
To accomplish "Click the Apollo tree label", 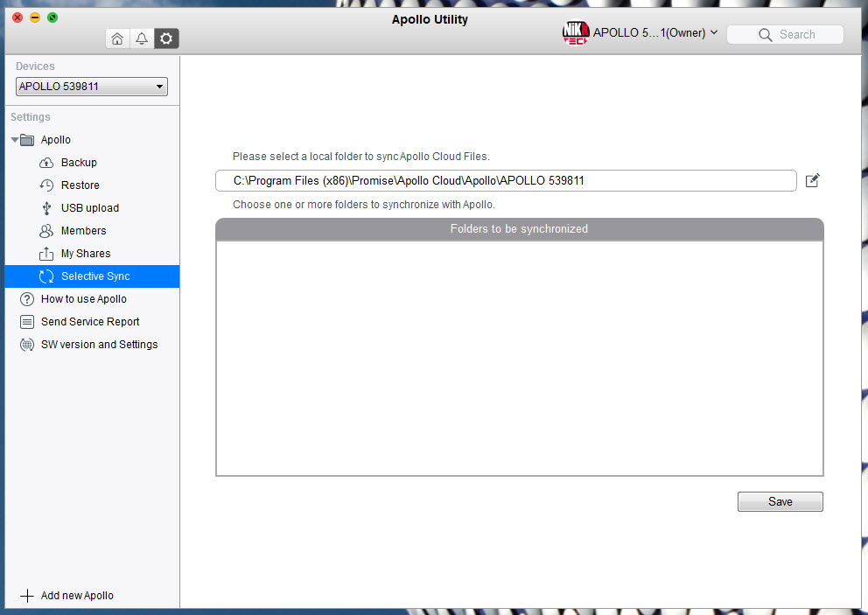I will coord(56,140).
